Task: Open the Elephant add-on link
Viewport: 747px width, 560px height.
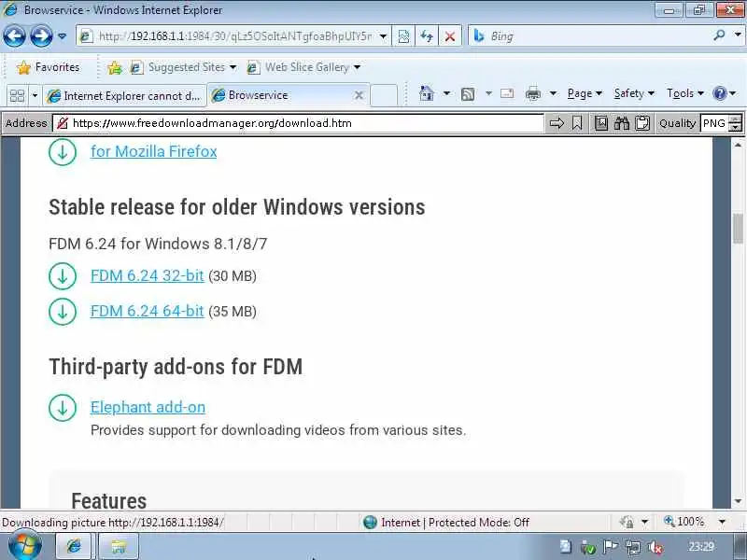Action: [x=148, y=407]
